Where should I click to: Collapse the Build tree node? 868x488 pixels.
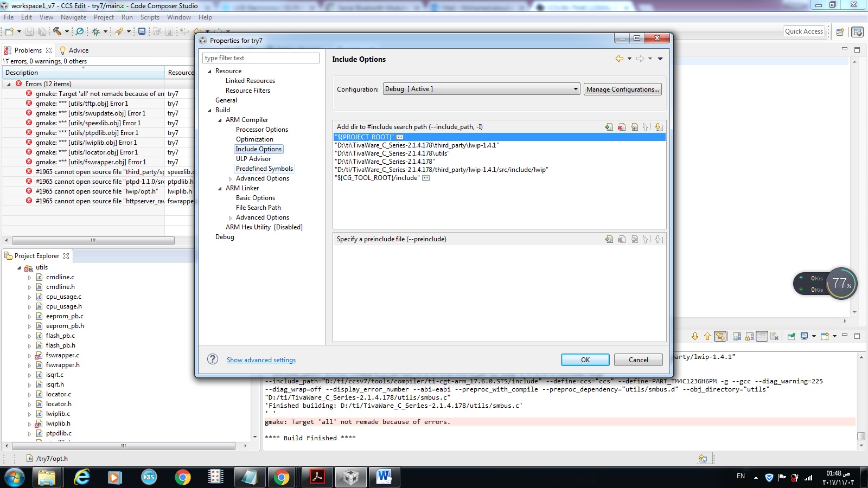tap(209, 111)
